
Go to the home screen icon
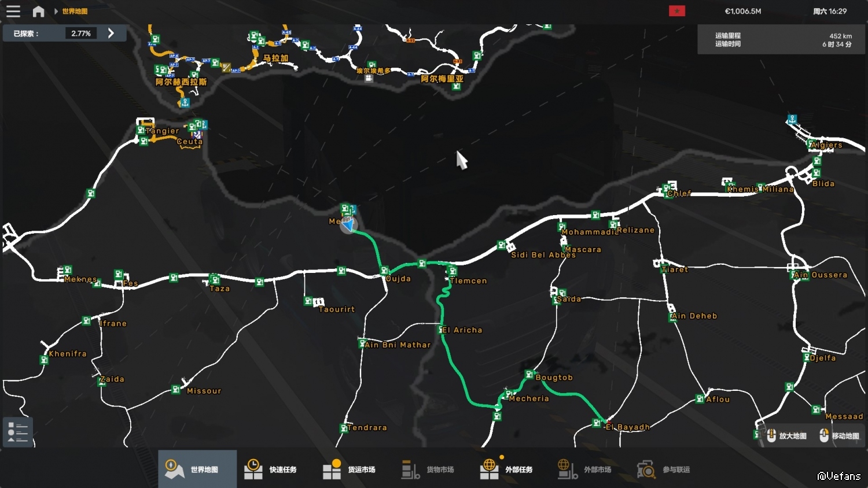38,11
